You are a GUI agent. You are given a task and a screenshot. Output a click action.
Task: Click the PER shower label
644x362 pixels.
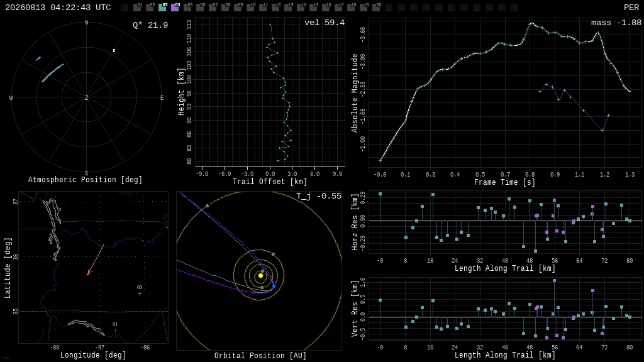pyautogui.click(x=631, y=8)
